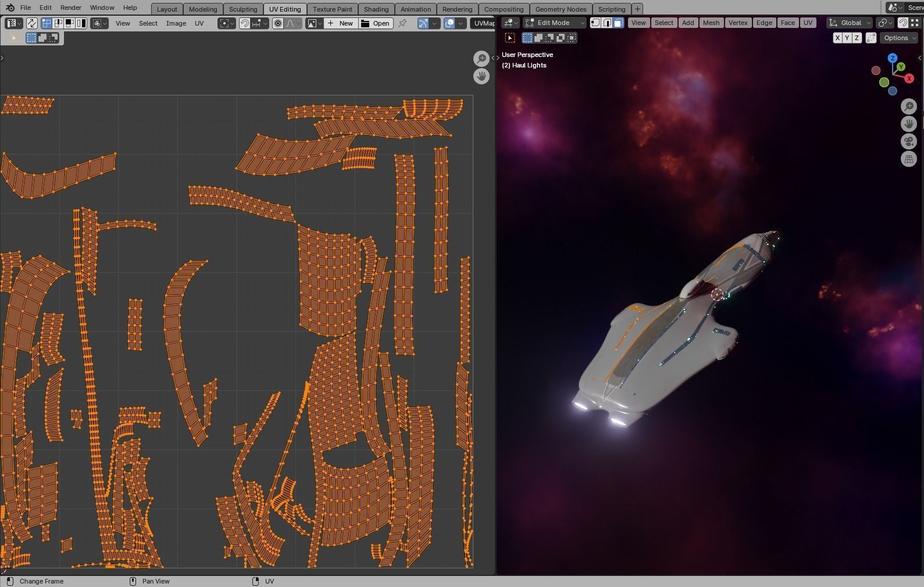Open the Global transform orientation dropdown
Viewport: 924px width, 587px height.
coord(850,23)
